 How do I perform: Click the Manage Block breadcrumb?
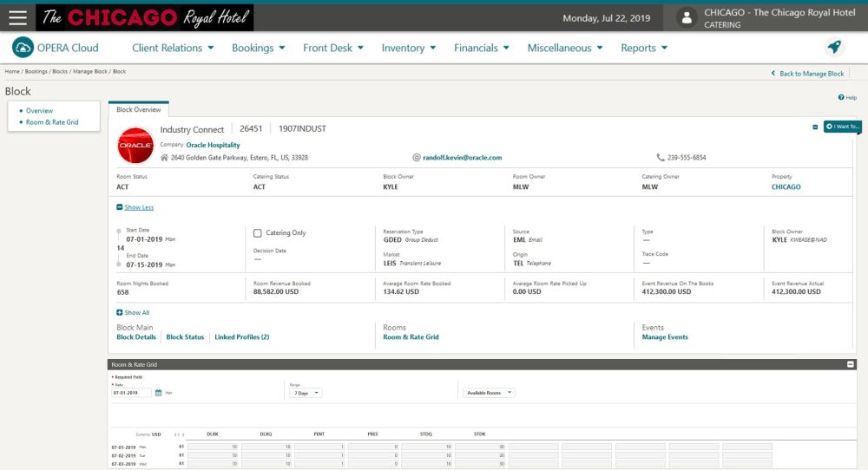pos(90,71)
